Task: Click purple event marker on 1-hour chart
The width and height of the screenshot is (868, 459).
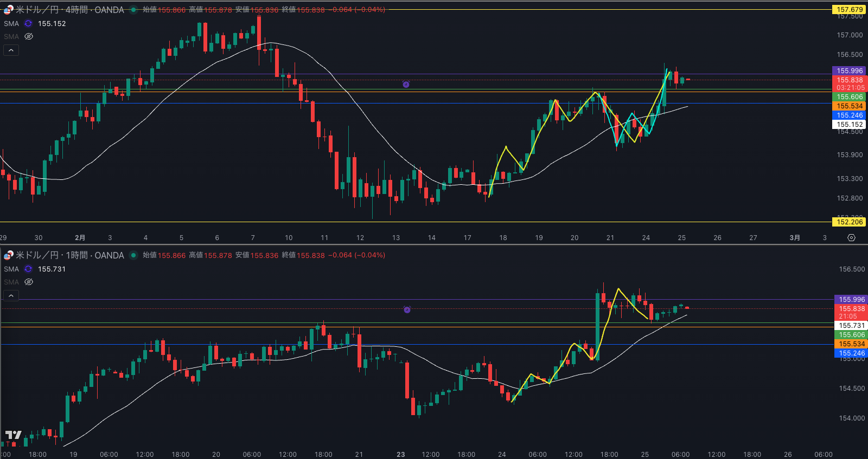Action: pyautogui.click(x=407, y=309)
